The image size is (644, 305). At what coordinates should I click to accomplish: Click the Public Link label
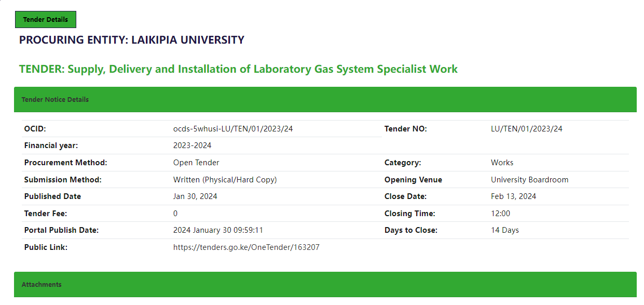[46, 247]
